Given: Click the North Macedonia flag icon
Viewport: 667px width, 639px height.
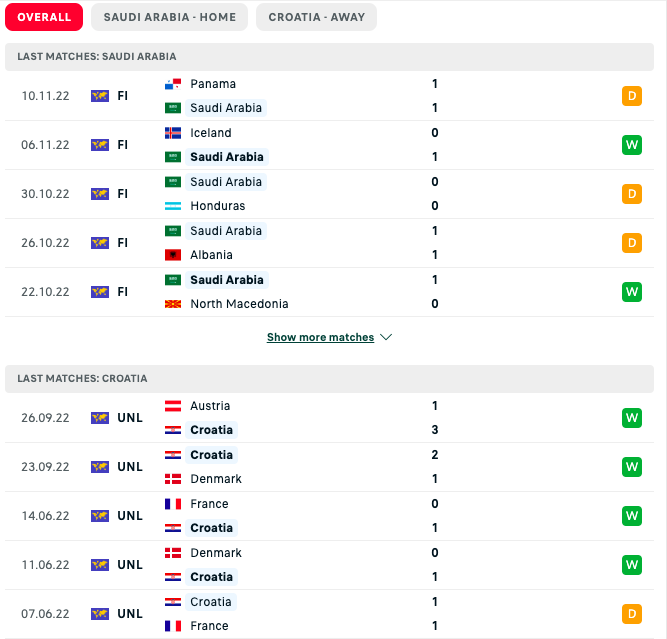Looking at the screenshot, I should (173, 304).
